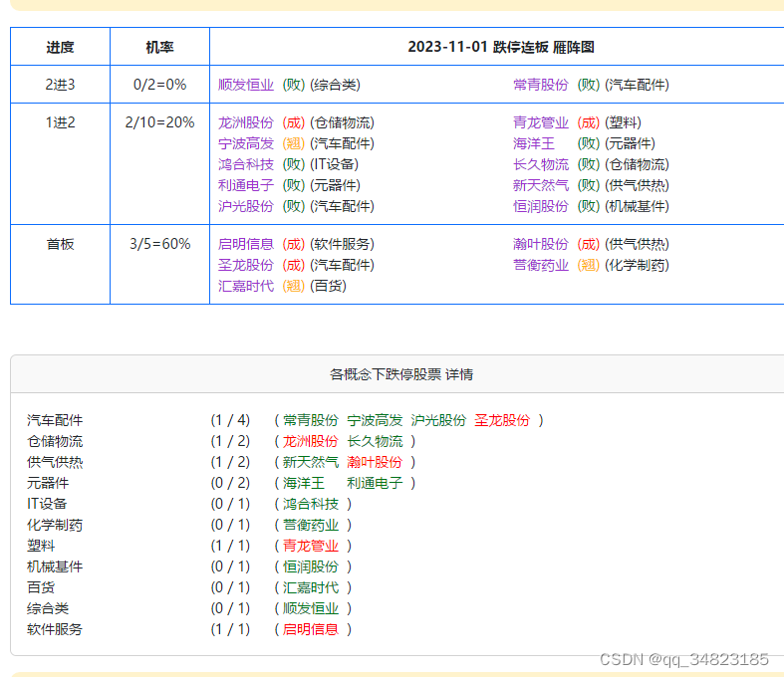Click the 进度 column header
This screenshot has height=677, width=784.
pyautogui.click(x=60, y=47)
